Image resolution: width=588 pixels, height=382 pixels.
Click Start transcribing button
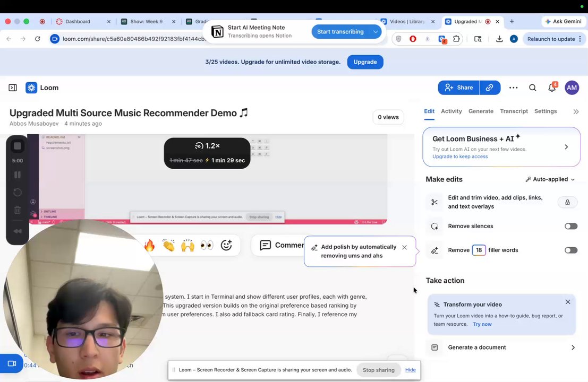point(340,32)
